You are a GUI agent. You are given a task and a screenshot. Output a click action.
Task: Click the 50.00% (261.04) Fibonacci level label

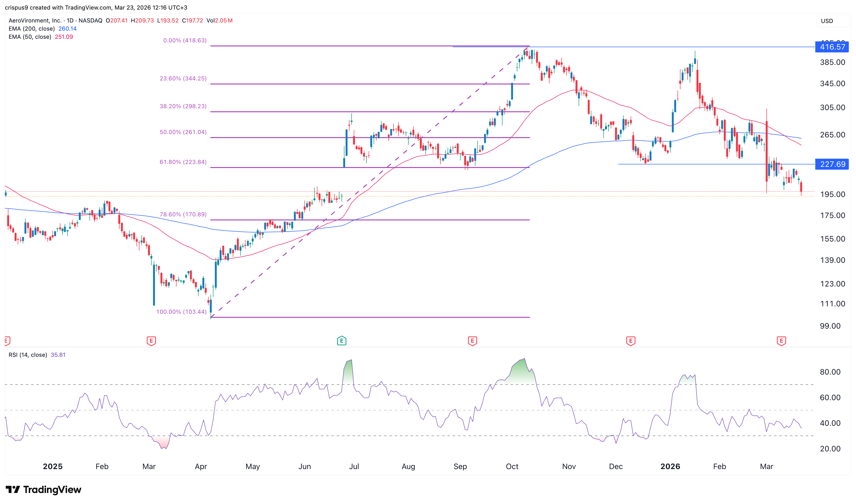[x=183, y=132]
